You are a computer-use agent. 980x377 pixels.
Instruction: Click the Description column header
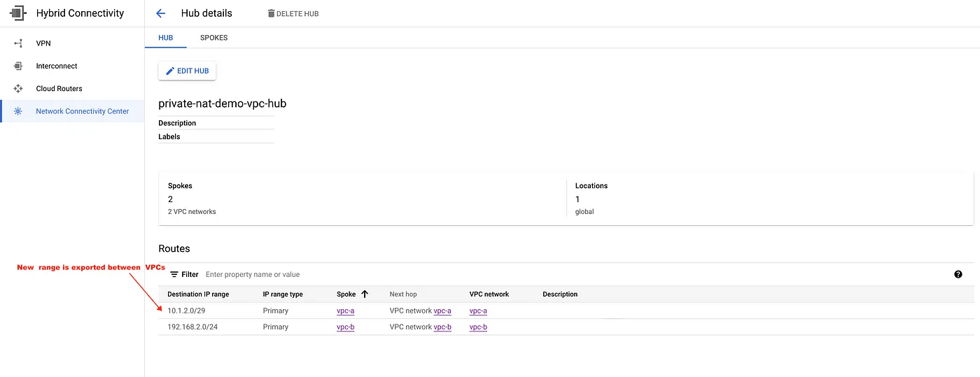(x=560, y=294)
